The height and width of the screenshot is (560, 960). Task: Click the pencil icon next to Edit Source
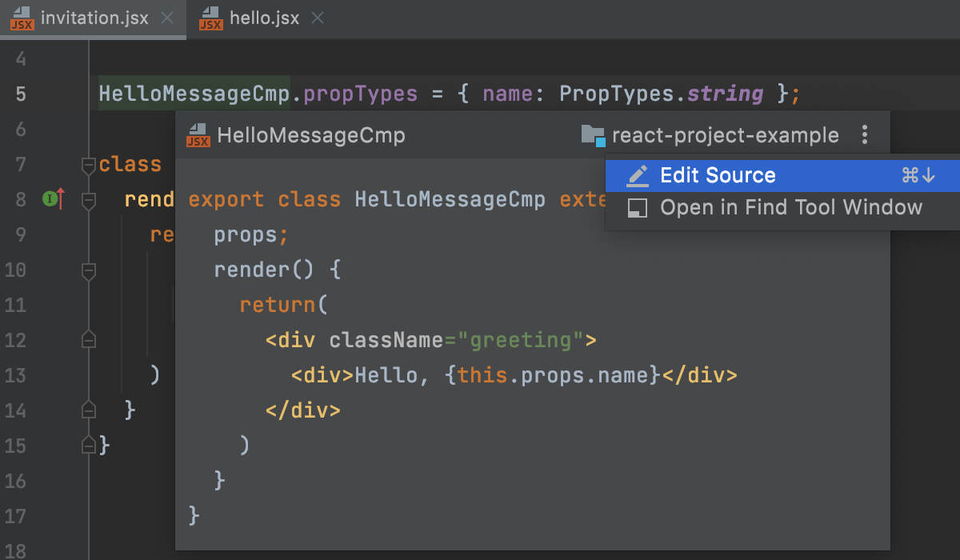click(638, 174)
